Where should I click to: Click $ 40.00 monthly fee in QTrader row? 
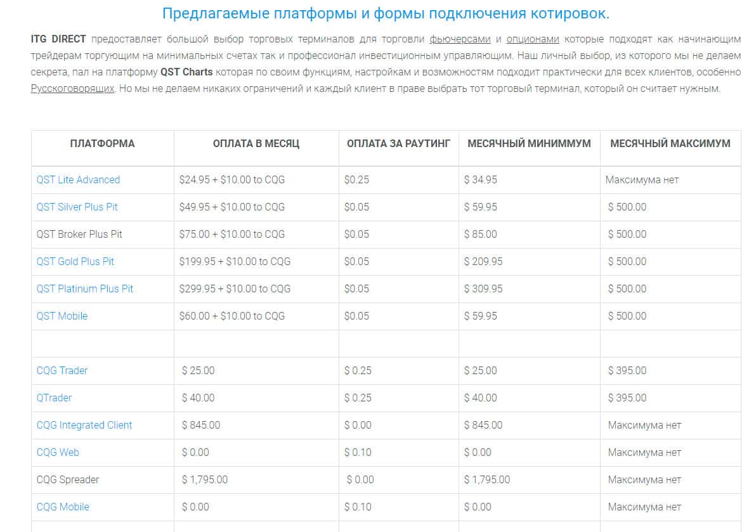point(198,398)
